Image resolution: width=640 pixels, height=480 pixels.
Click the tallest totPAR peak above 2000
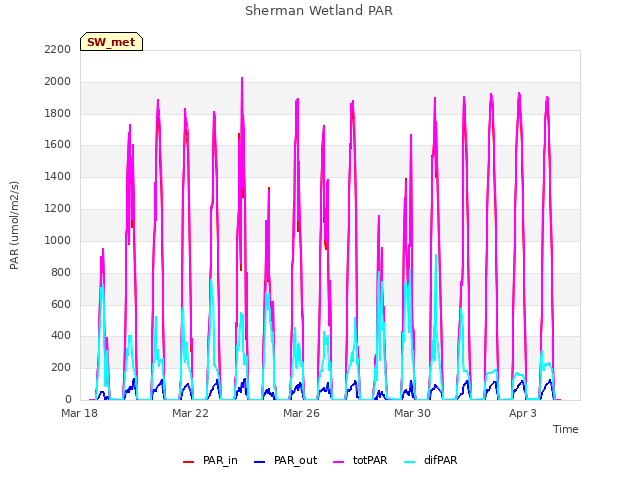tap(242, 78)
